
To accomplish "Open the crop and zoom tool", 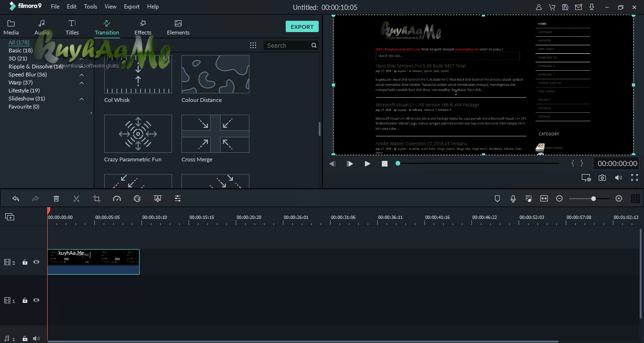I will (x=97, y=199).
